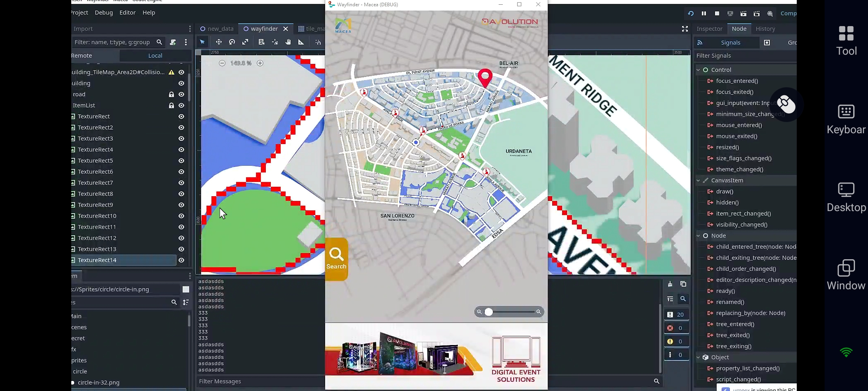Switch to the Inspector tab
The height and width of the screenshot is (391, 868).
point(709,29)
